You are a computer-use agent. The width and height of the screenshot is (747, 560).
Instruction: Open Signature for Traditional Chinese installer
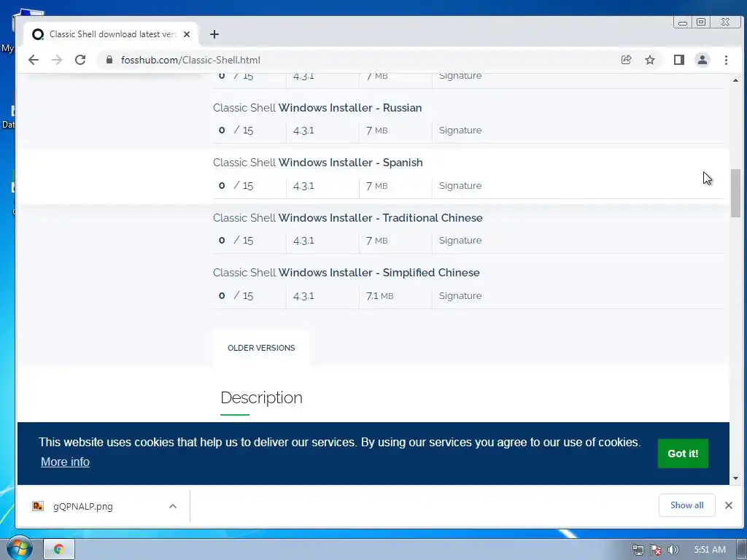coord(460,241)
